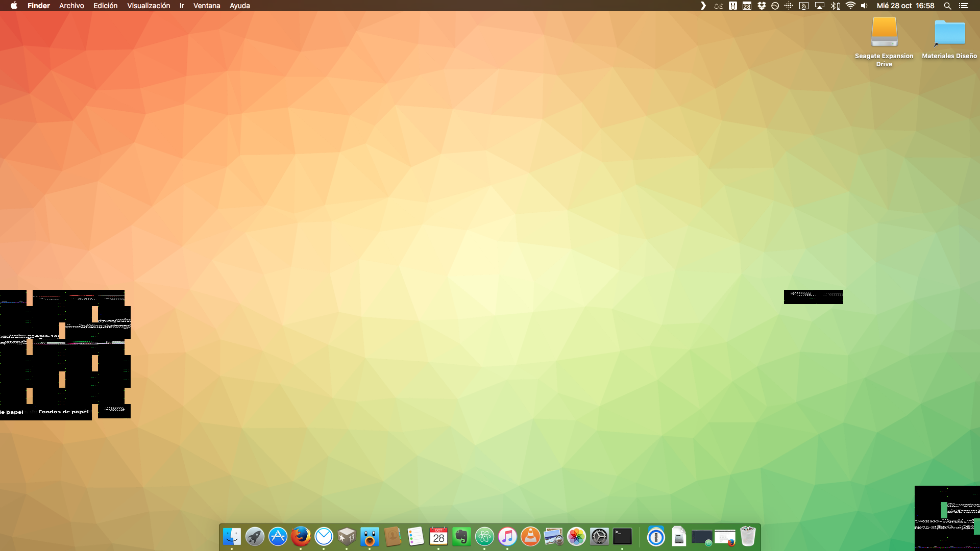Open the document file in Dock
Viewport: 980px width, 551px height.
pos(679,537)
